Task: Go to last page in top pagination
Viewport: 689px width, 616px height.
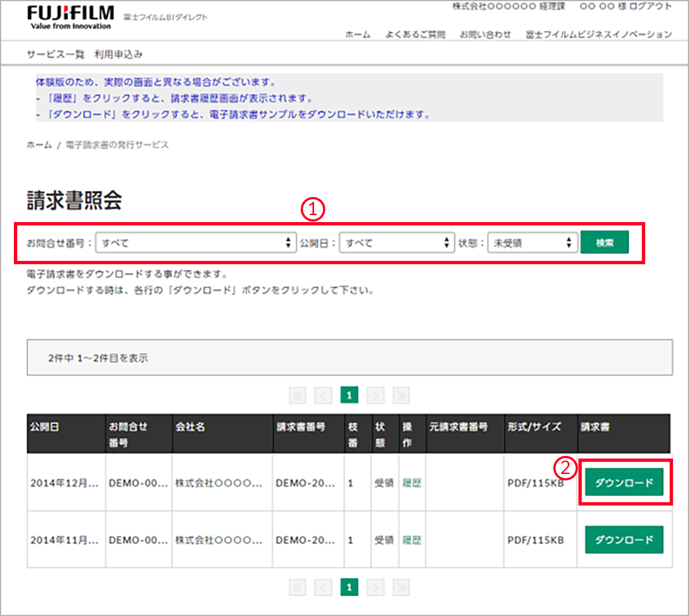Action: pyautogui.click(x=401, y=395)
